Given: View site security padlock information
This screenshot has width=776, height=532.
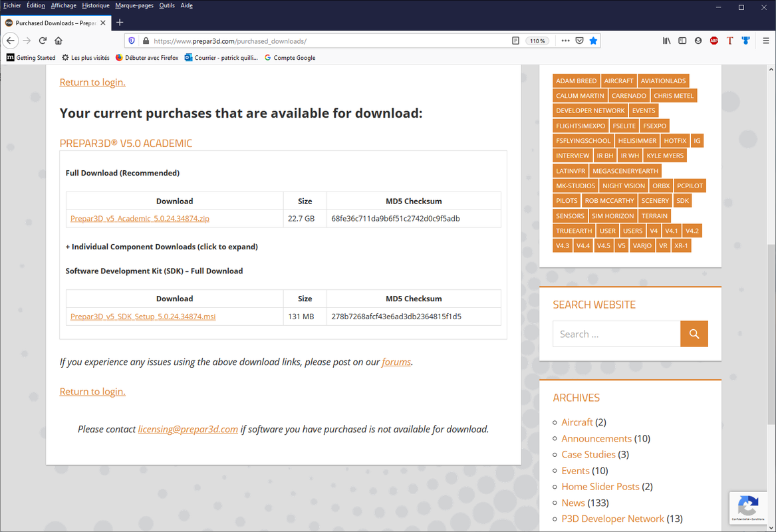Looking at the screenshot, I should pyautogui.click(x=146, y=41).
